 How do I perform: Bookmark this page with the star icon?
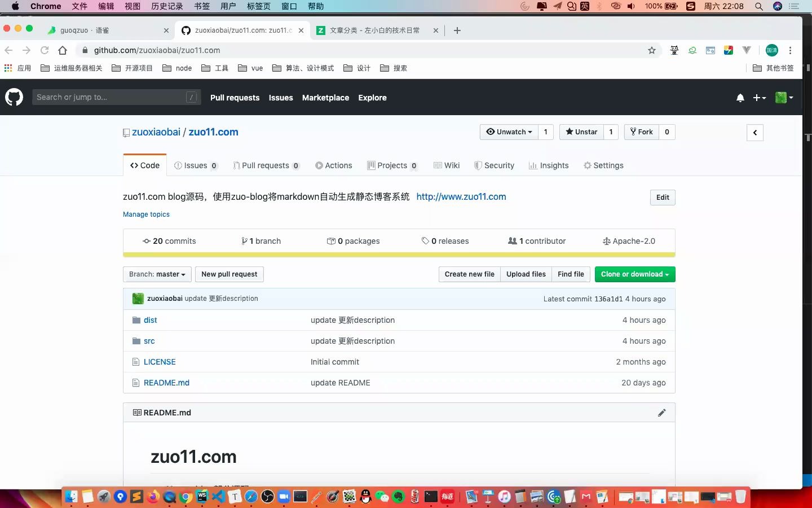coord(652,50)
